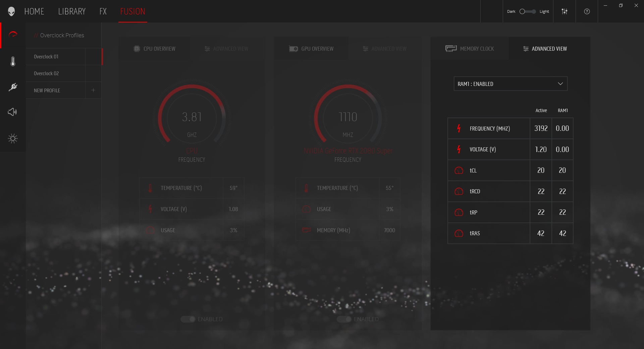Click the active frequency value 3192
The height and width of the screenshot is (349, 644).
(541, 128)
